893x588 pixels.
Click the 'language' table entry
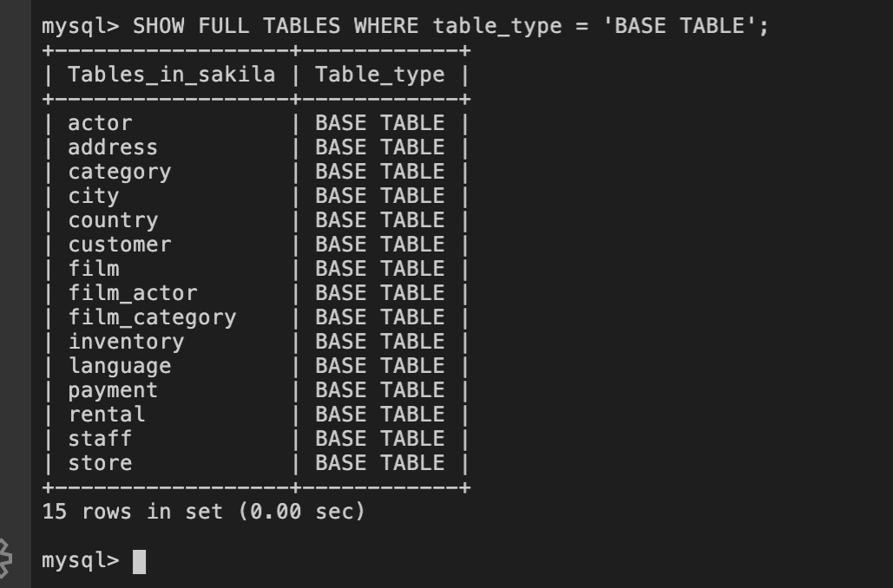(x=120, y=366)
